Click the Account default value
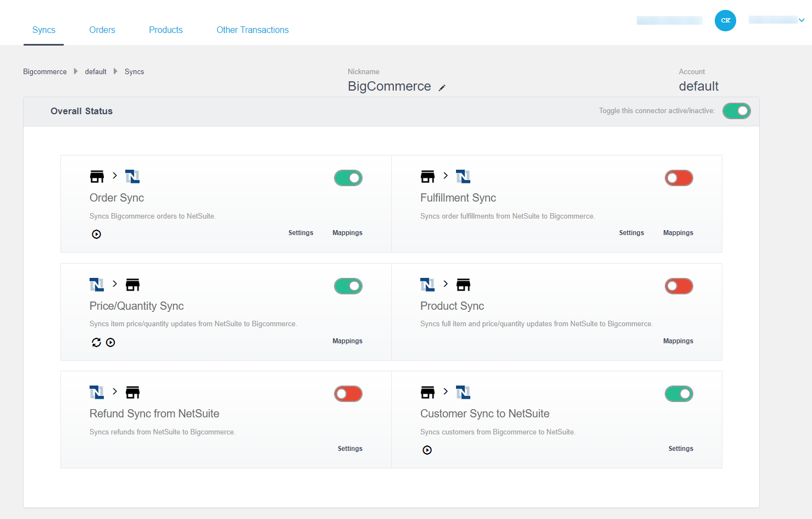The width and height of the screenshot is (812, 519). click(x=699, y=86)
